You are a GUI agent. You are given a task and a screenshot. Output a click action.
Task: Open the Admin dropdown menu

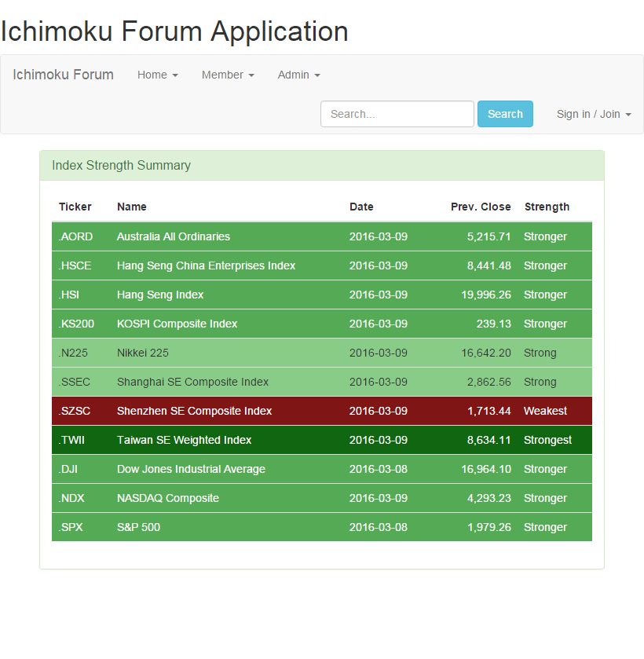[298, 75]
